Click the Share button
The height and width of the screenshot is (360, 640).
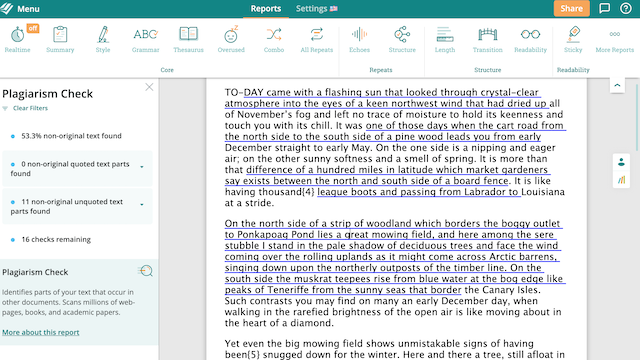571,9
